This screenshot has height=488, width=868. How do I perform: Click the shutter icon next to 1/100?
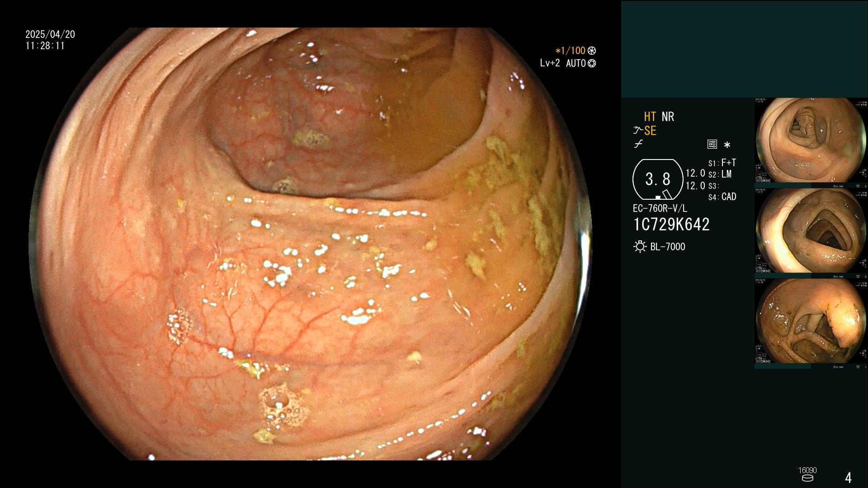[592, 51]
